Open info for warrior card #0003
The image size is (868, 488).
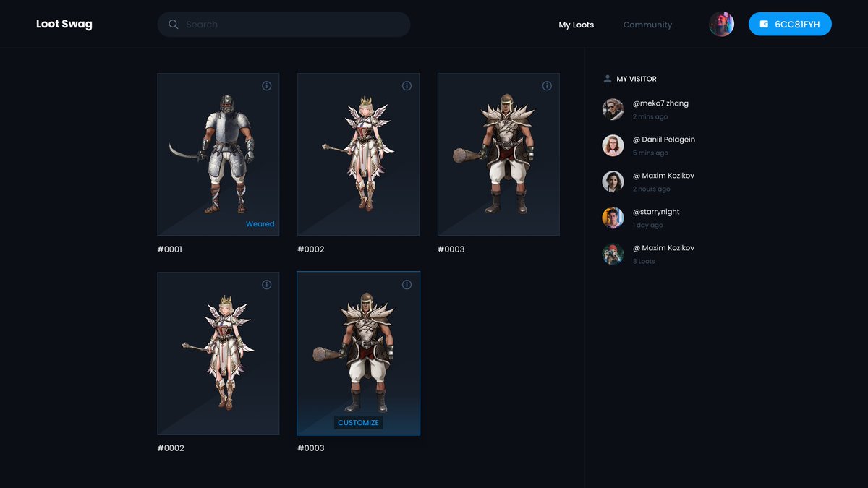pyautogui.click(x=546, y=85)
